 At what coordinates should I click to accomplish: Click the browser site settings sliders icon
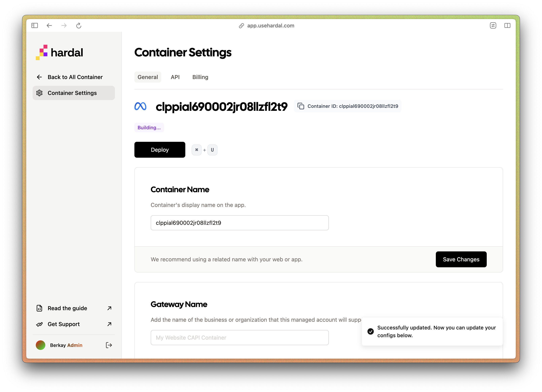pos(493,26)
